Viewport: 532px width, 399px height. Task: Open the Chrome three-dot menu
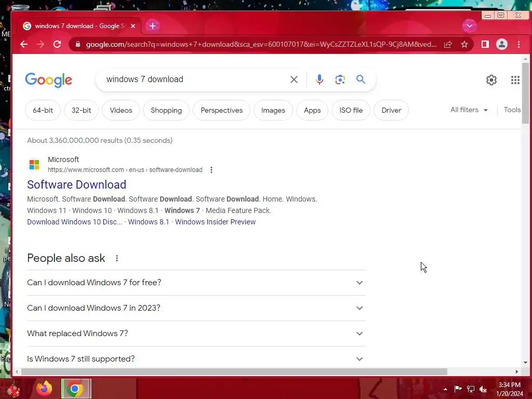tap(518, 44)
